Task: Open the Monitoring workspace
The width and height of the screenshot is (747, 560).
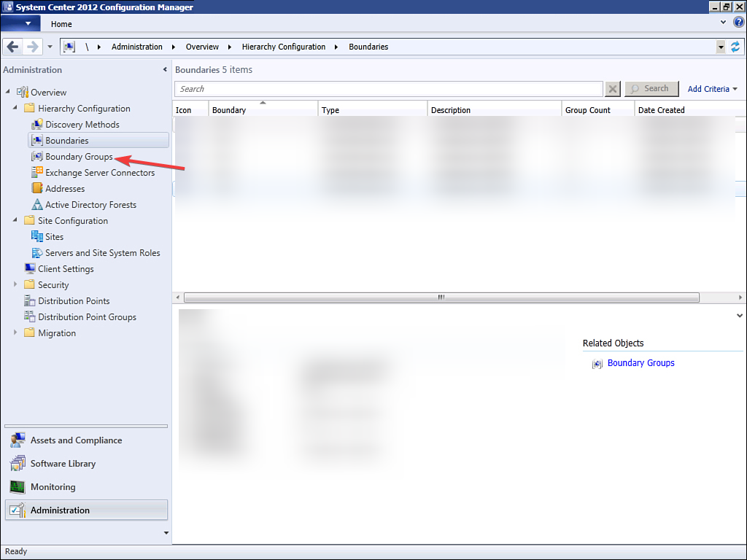Action: coord(53,486)
